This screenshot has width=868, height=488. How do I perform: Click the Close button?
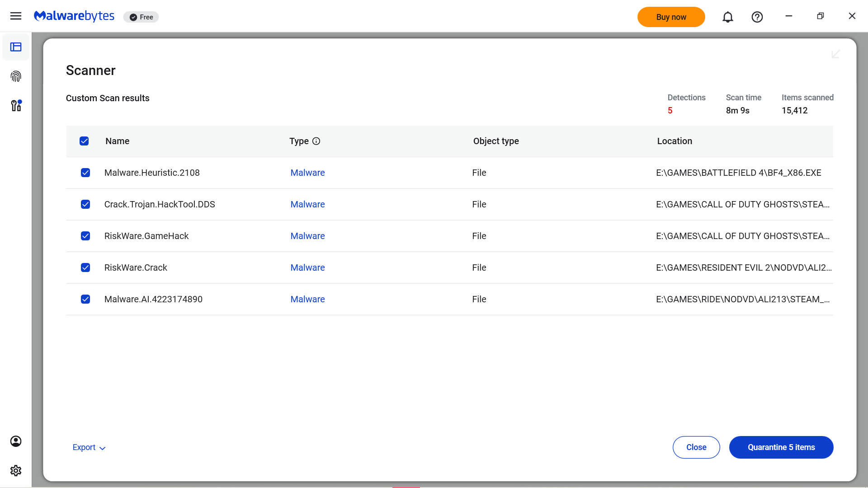[696, 447]
